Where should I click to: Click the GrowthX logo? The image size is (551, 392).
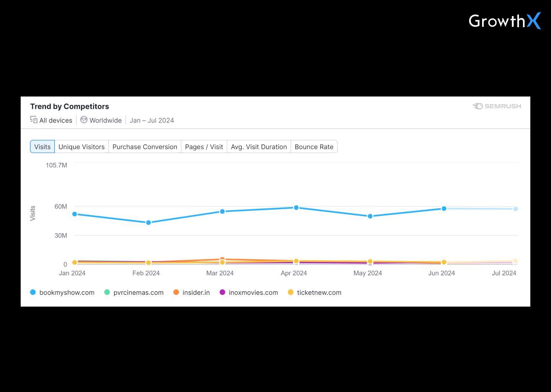click(504, 21)
